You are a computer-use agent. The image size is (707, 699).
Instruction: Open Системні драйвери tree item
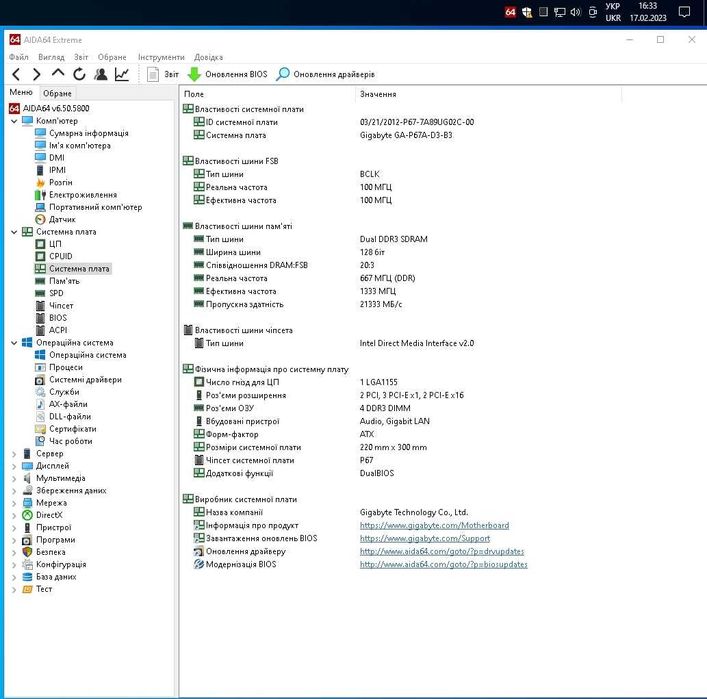point(86,380)
